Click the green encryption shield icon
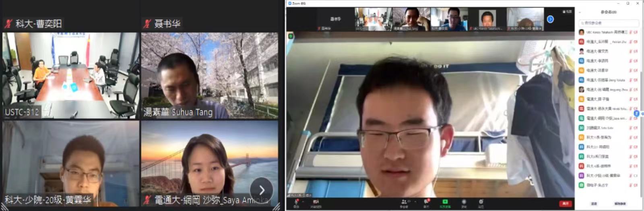 tap(291, 36)
